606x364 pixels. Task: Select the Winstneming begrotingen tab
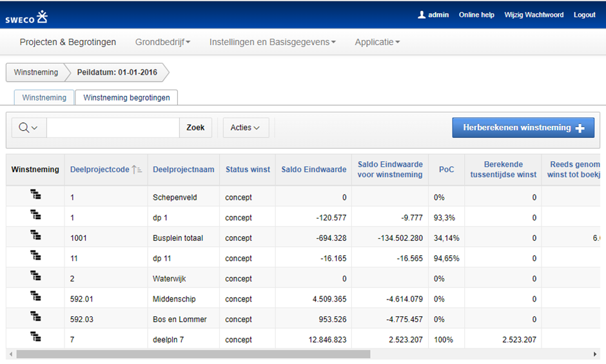point(126,97)
